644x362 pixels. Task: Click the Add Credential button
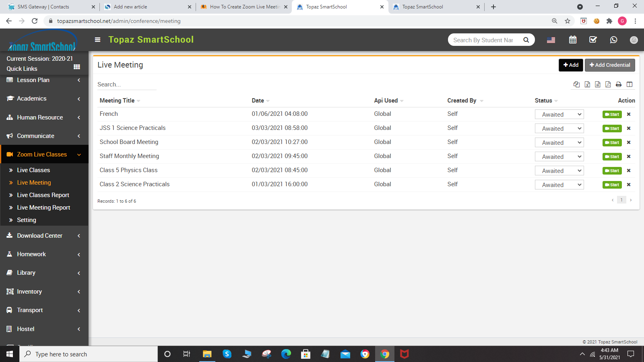tap(610, 65)
